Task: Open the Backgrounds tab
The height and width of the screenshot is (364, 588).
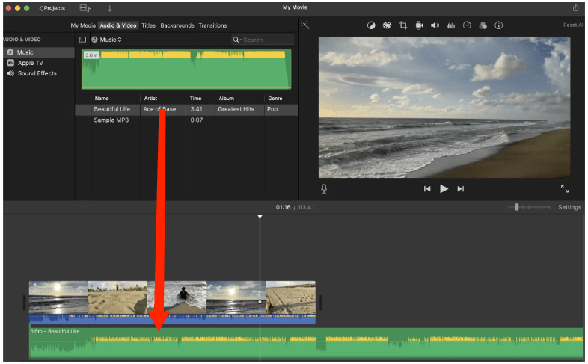Action: (x=177, y=25)
